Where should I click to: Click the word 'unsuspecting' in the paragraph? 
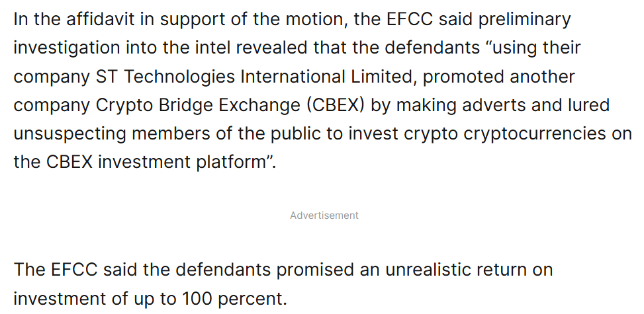69,134
